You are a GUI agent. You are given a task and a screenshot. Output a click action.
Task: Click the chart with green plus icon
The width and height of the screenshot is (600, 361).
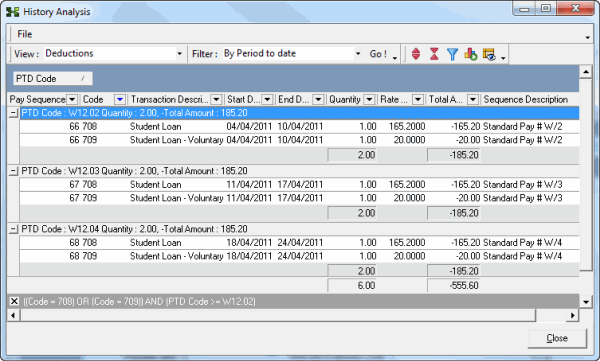pyautogui.click(x=471, y=54)
